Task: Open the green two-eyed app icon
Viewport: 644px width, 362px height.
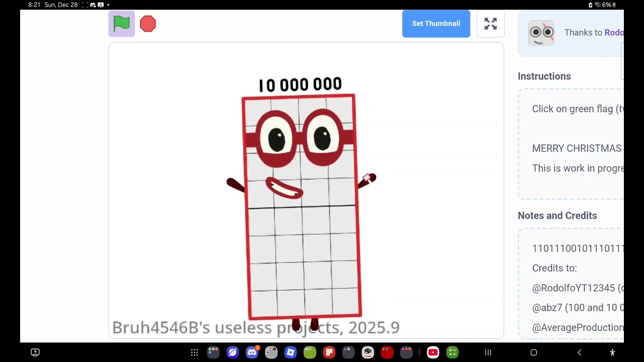Action: point(310,352)
